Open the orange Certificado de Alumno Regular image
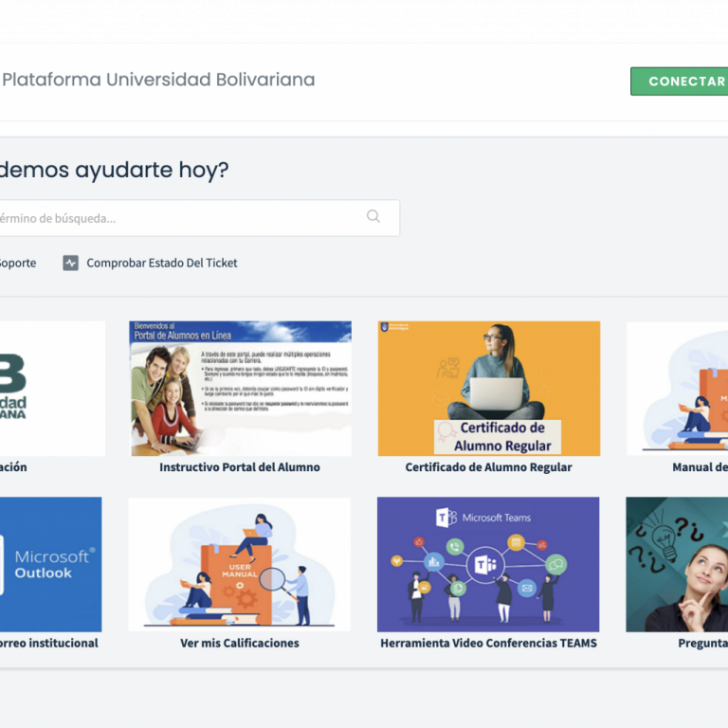The height and width of the screenshot is (728, 728). pyautogui.click(x=488, y=388)
